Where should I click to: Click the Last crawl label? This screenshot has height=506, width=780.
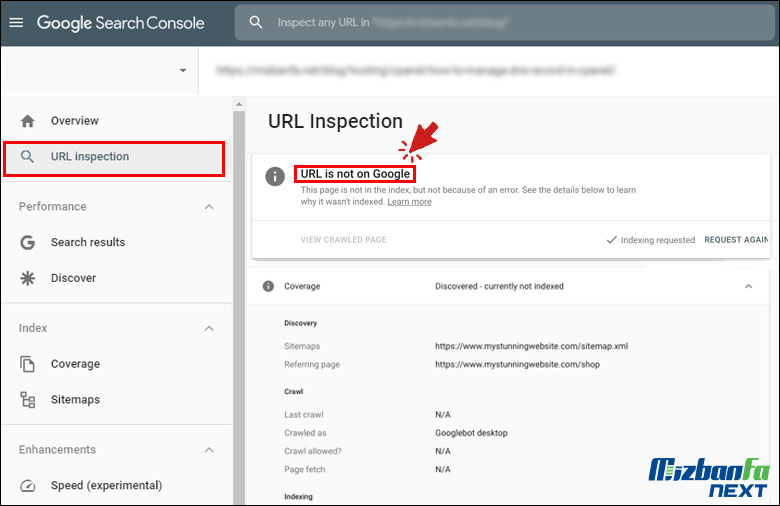pyautogui.click(x=304, y=414)
